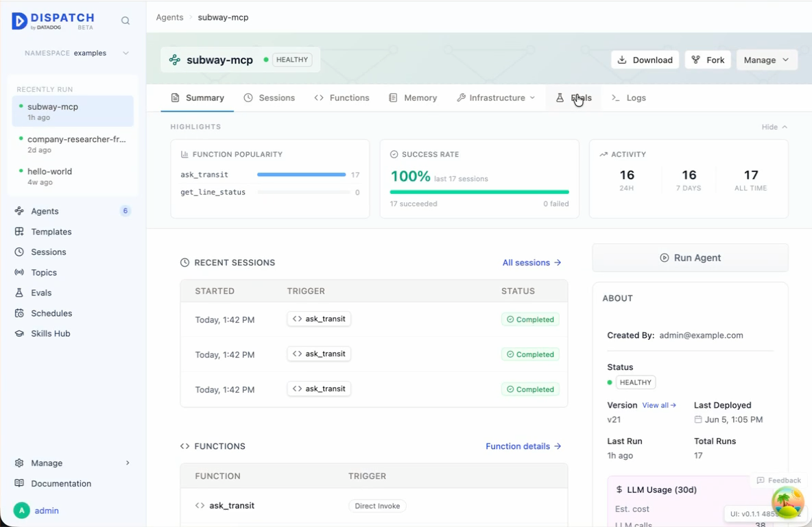
Task: Click the Recent Sessions clock icon
Action: pyautogui.click(x=184, y=262)
